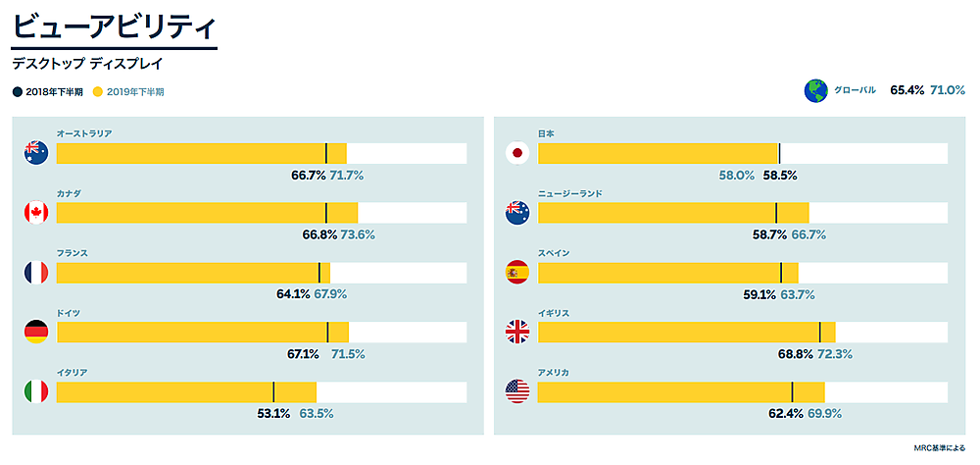This screenshot has width=980, height=465.
Task: Click the France flag icon
Action: (36, 273)
